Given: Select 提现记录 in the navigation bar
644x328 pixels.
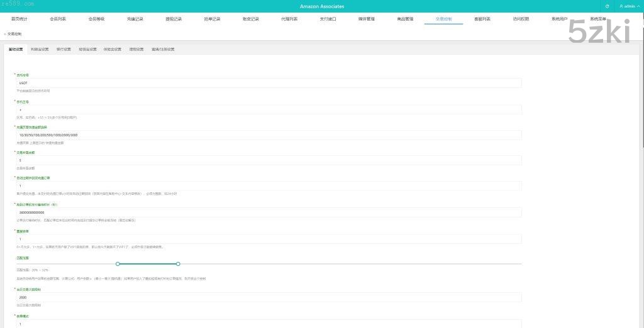Looking at the screenshot, I should 174,19.
